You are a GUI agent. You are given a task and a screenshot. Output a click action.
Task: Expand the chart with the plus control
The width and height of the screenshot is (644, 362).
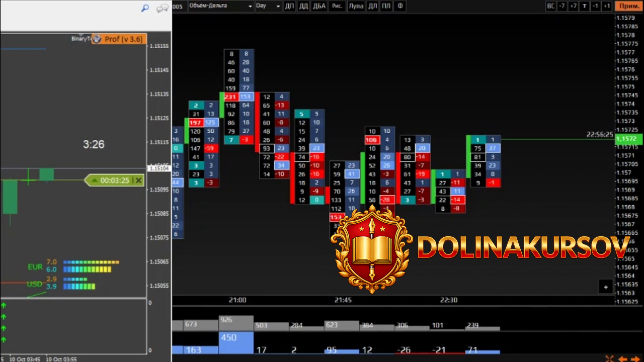(606, 287)
